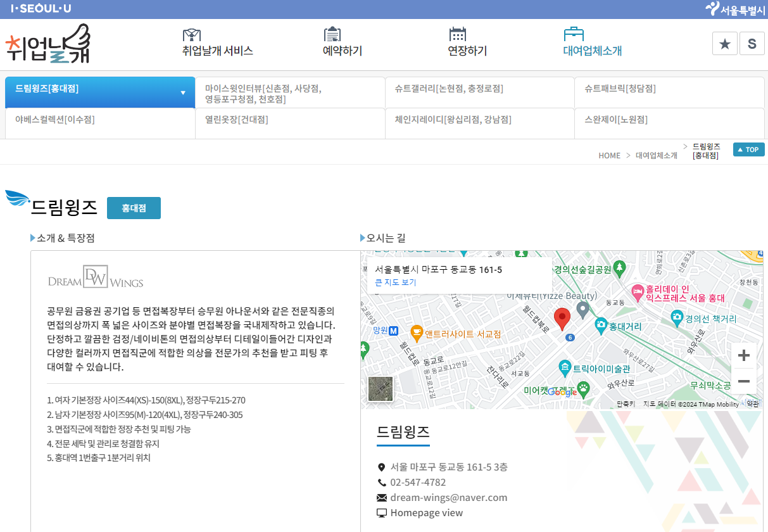Click the 오시는 길 heading

(x=386, y=238)
